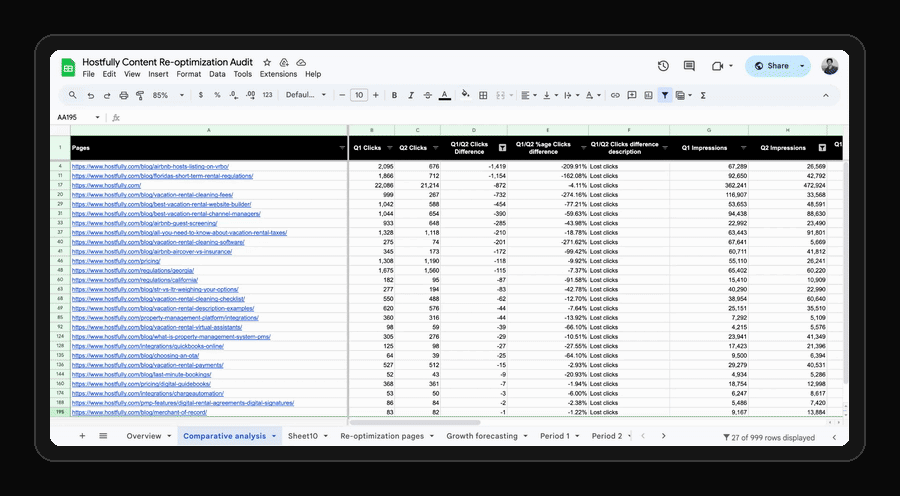Print the spreadsheet
Viewport: 900px width, 496px height.
123,95
